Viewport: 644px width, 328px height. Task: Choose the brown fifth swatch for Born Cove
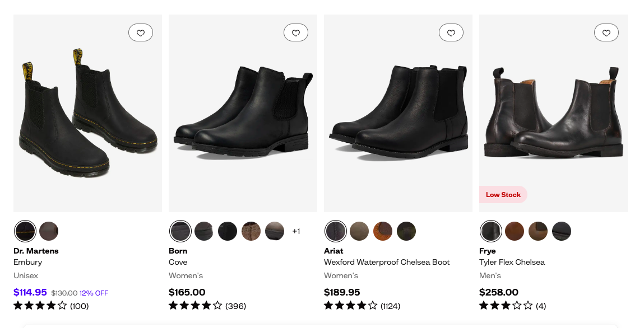click(275, 231)
